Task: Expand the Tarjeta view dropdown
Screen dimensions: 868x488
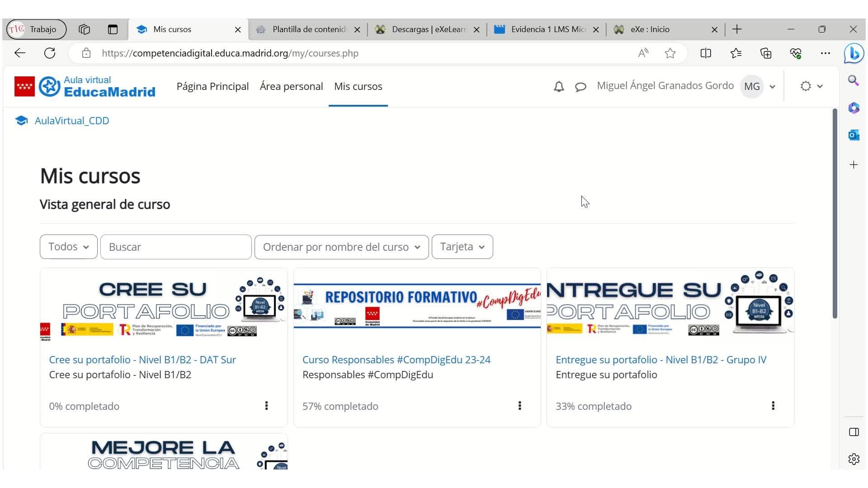Action: coord(462,247)
